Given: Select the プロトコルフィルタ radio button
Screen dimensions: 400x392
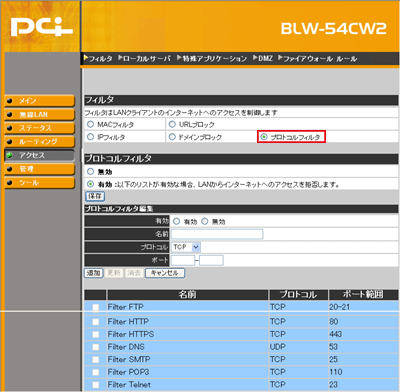Looking at the screenshot, I should click(264, 137).
